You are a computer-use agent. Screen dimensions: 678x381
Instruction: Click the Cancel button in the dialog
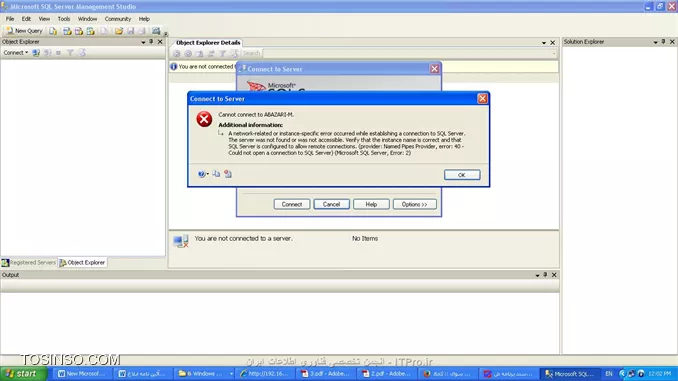[x=332, y=204]
